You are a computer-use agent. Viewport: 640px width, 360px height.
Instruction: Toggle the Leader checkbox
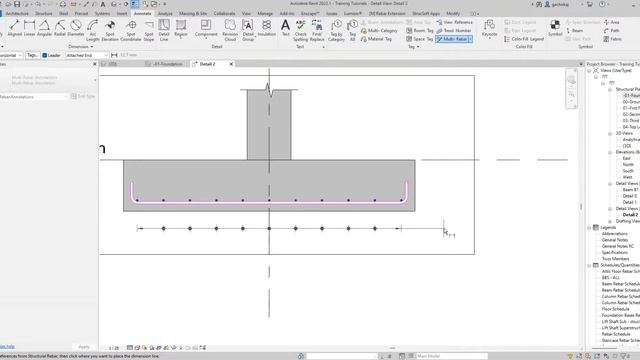pyautogui.click(x=45, y=55)
